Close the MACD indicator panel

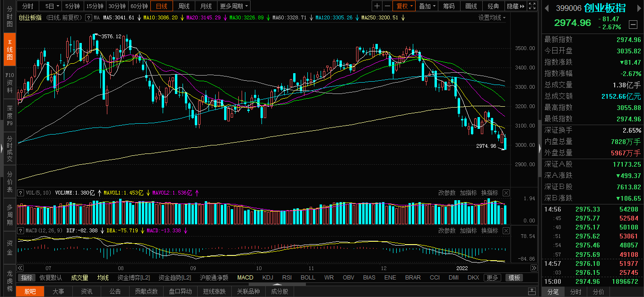(506, 230)
